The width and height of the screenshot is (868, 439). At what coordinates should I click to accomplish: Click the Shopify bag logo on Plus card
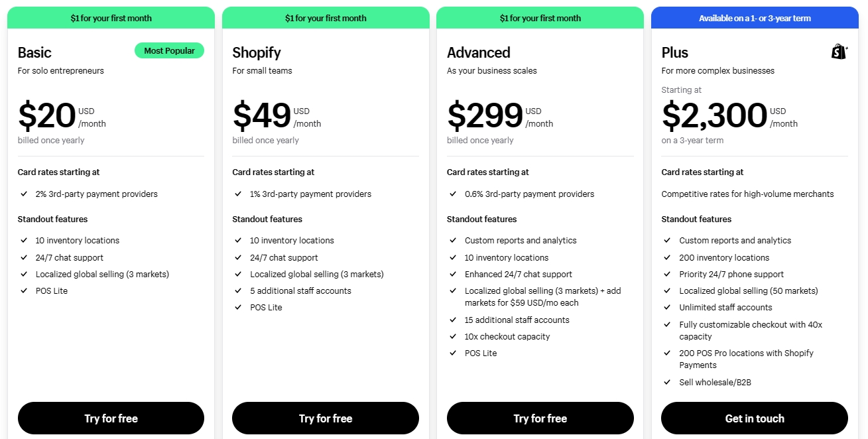838,50
